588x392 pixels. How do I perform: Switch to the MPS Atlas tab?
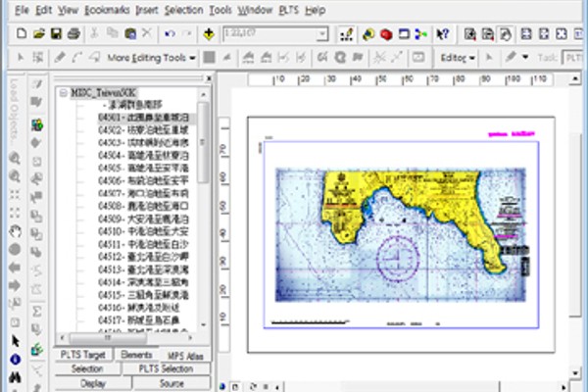point(185,356)
